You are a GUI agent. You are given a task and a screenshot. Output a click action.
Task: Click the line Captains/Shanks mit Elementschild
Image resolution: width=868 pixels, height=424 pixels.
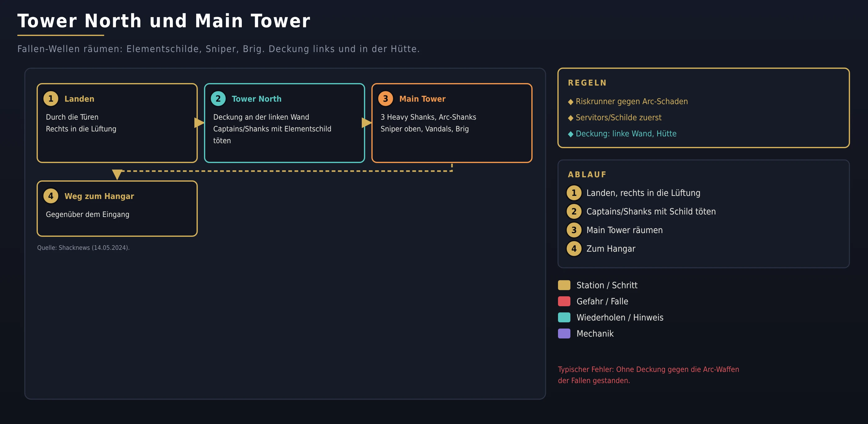[272, 129]
